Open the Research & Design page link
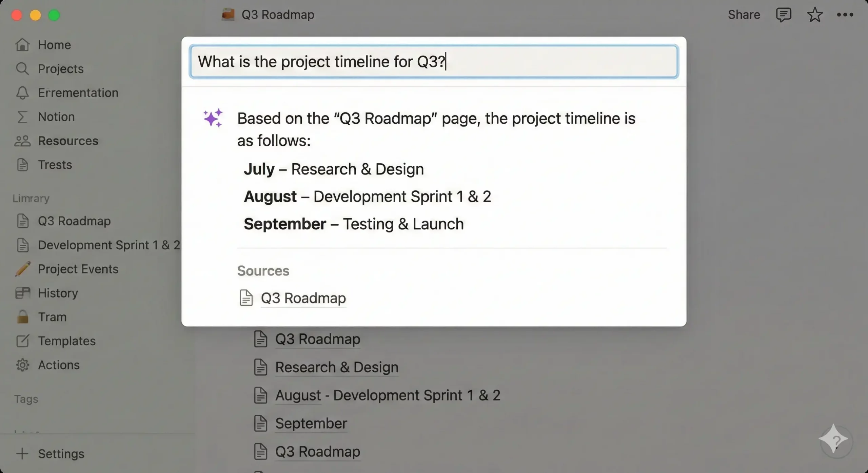This screenshot has width=868, height=473. click(336, 367)
